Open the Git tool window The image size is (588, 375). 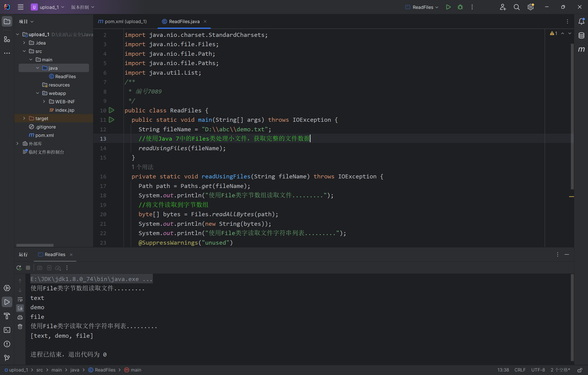7,358
